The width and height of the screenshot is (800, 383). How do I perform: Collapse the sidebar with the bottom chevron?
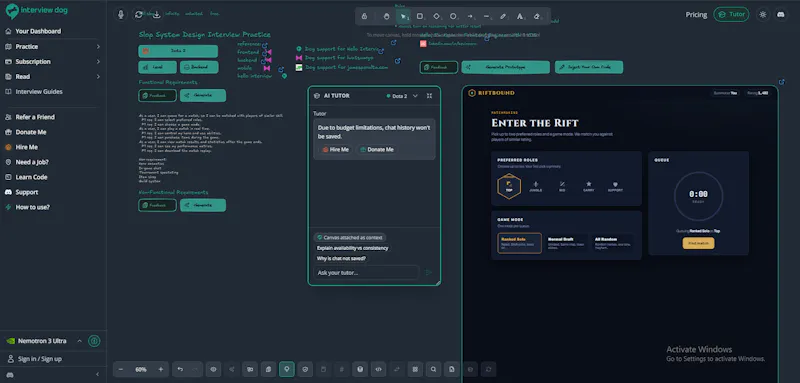(x=97, y=375)
